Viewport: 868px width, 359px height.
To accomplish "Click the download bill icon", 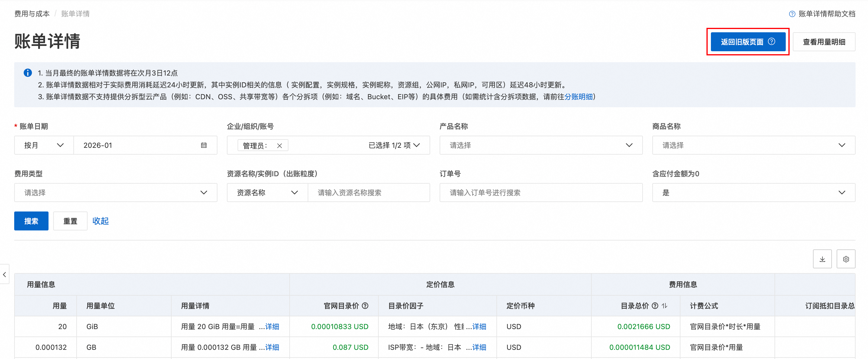I will pyautogui.click(x=822, y=259).
